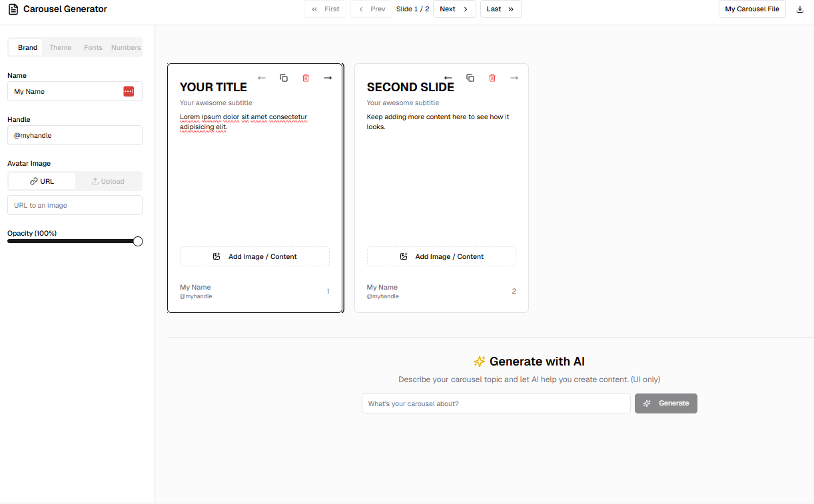Open the Numbers settings tab

point(126,47)
